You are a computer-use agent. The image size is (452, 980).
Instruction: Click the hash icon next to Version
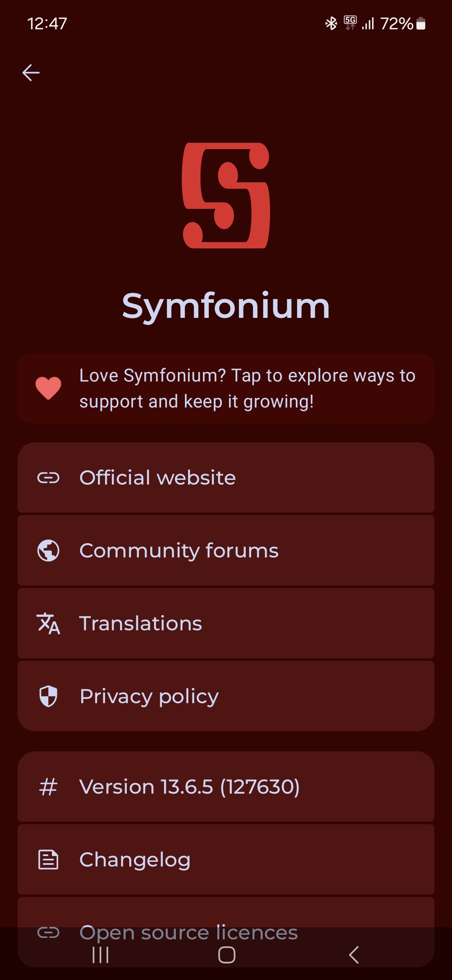(x=49, y=787)
